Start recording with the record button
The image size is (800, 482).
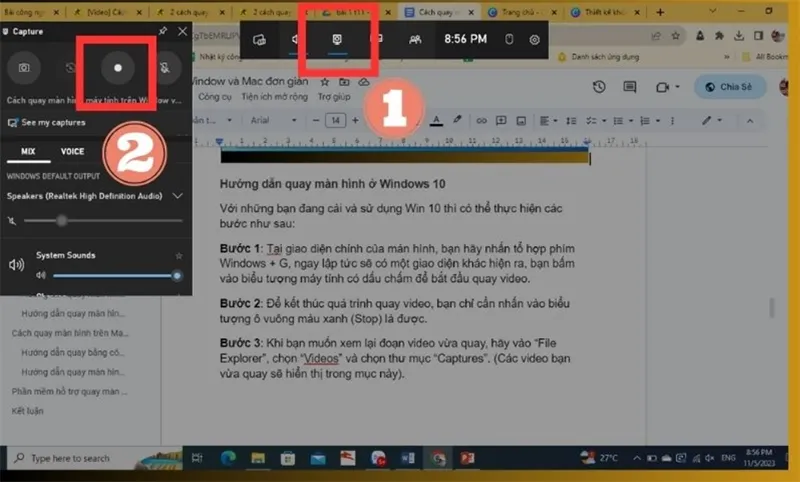118,68
